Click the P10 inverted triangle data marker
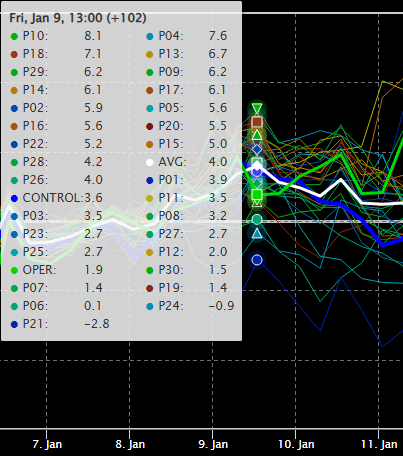 (257, 108)
